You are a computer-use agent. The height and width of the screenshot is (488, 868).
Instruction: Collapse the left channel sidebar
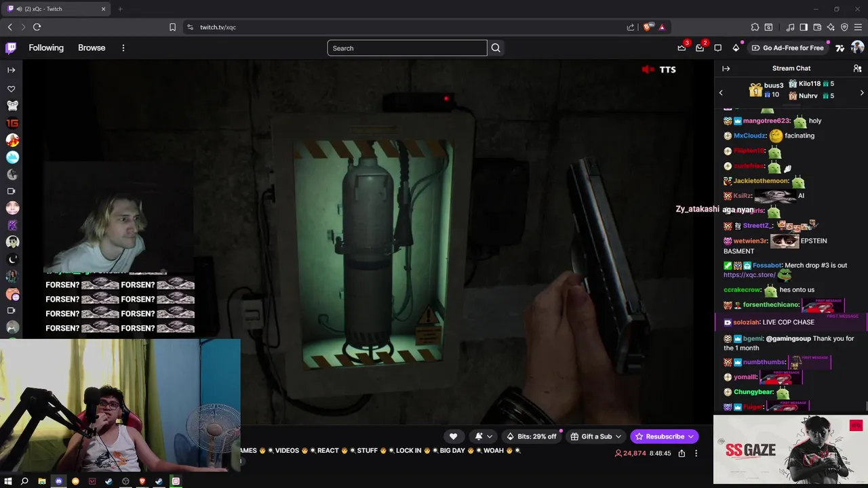[x=11, y=70]
